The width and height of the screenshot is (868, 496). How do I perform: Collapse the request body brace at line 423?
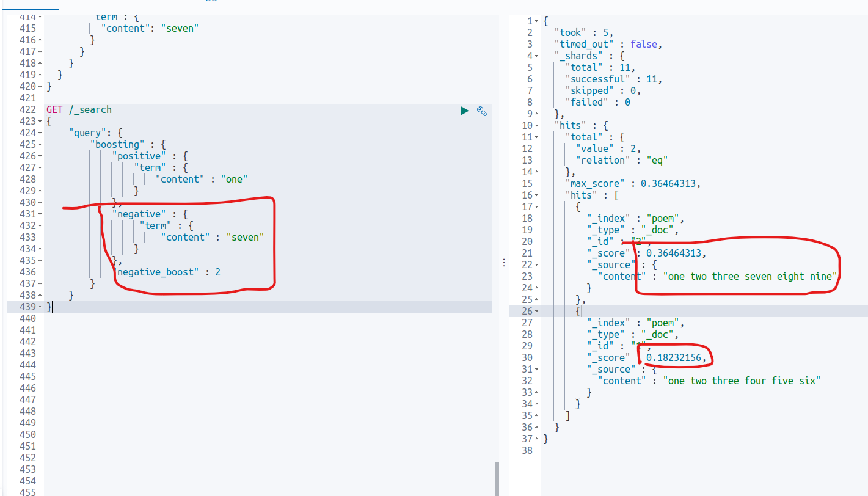pos(40,122)
